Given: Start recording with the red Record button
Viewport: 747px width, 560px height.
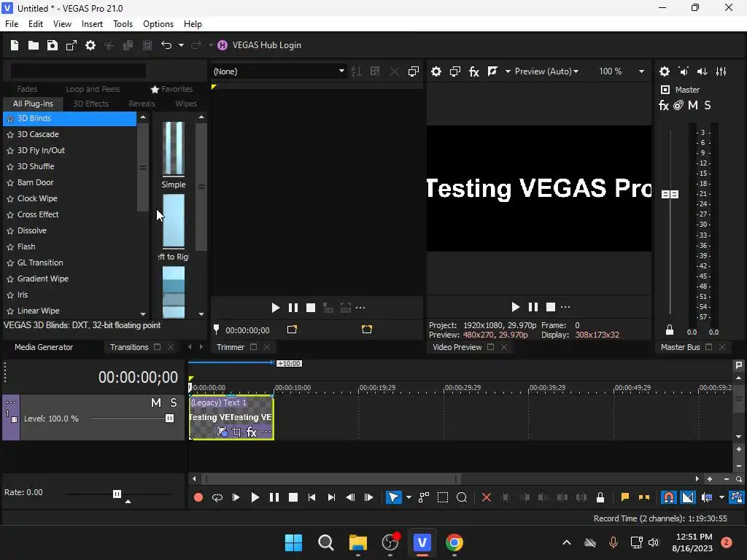Looking at the screenshot, I should coord(198,497).
